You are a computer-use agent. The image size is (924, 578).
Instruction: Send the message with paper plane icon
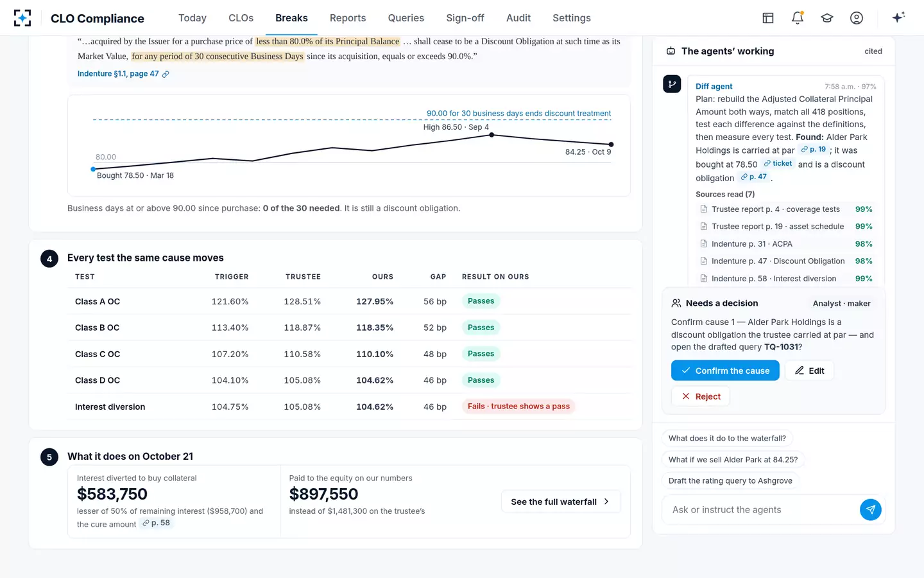(x=870, y=510)
